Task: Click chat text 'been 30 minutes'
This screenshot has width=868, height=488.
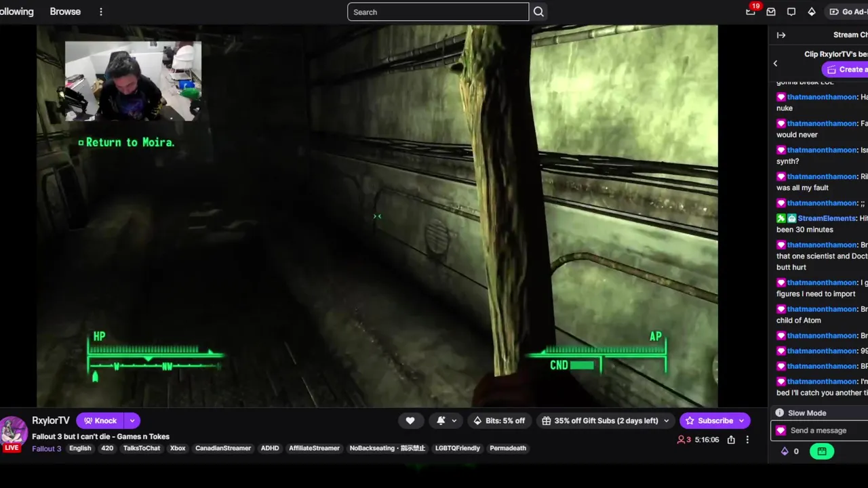Action: coord(805,230)
